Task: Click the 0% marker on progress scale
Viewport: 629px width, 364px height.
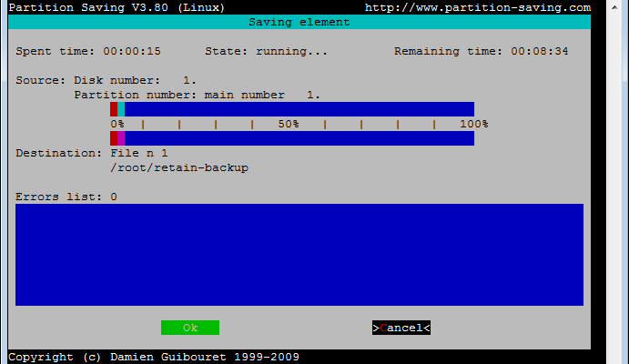Action: (117, 124)
